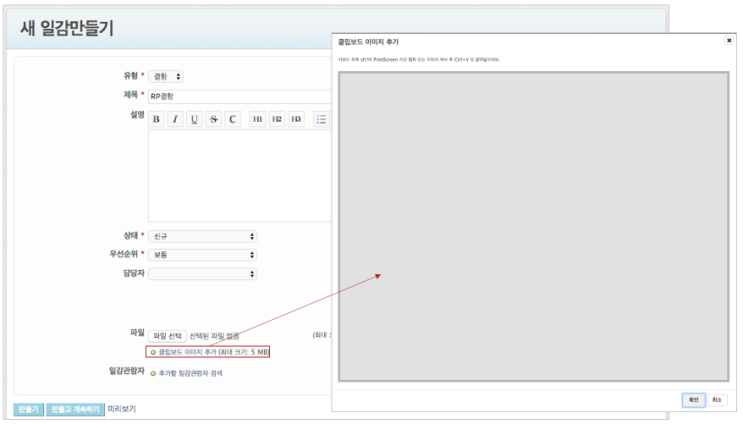Apply strikethrough formatting in description toolbar
This screenshot has width=743, height=424.
pyautogui.click(x=213, y=119)
